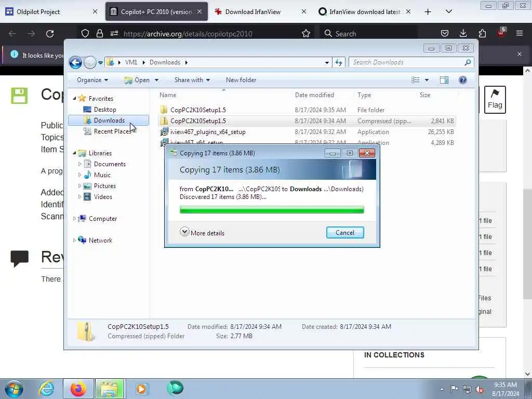
Task: Open the list all tabs dropdown in Firefox
Action: pos(448,12)
